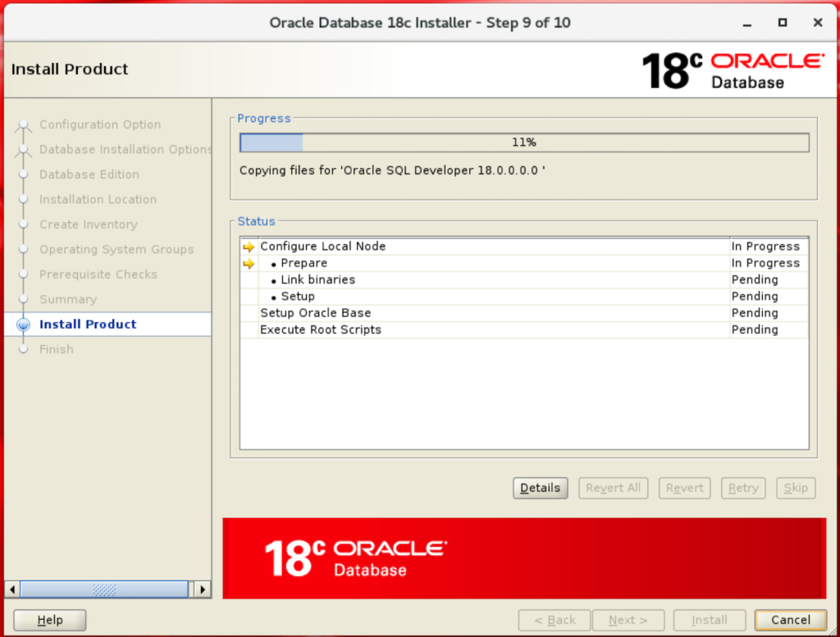Select Installation Location step
Image resolution: width=840 pixels, height=637 pixels.
[x=98, y=199]
